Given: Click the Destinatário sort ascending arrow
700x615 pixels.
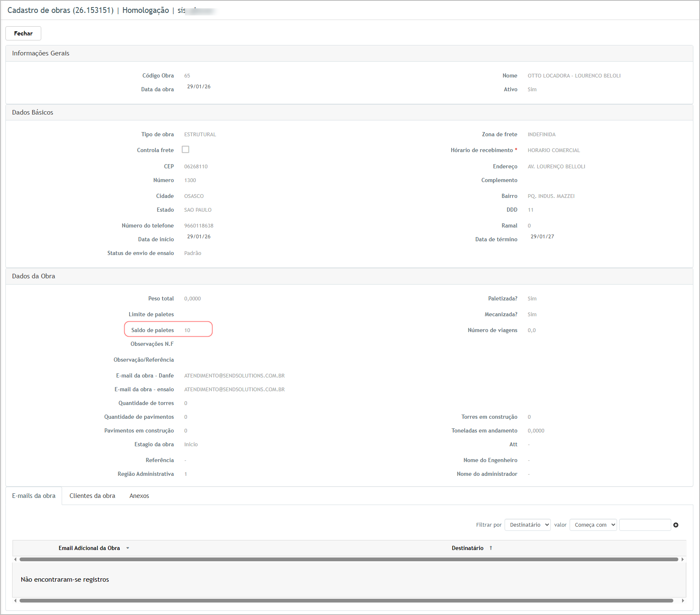Looking at the screenshot, I should click(x=491, y=548).
